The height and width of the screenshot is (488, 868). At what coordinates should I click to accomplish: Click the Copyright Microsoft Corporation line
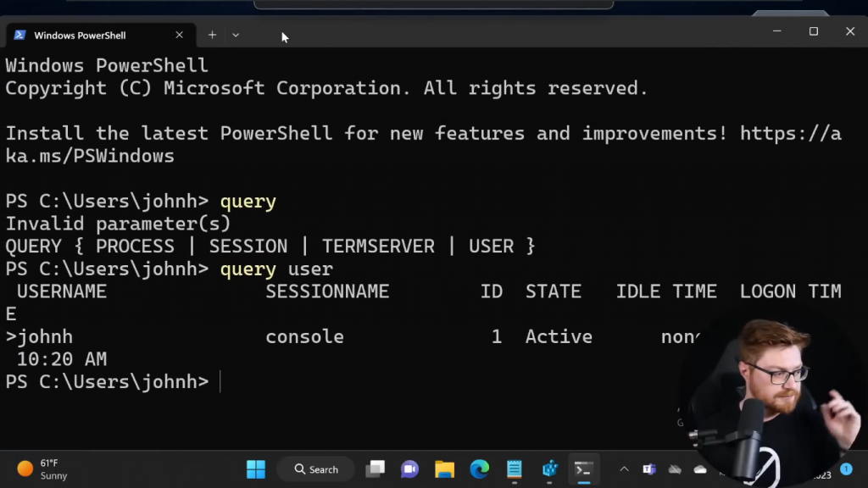click(326, 88)
